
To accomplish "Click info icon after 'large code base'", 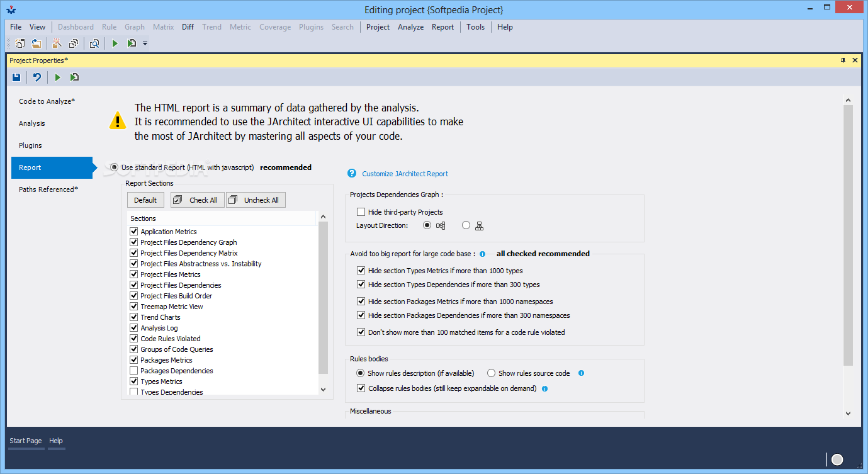I will [x=482, y=254].
